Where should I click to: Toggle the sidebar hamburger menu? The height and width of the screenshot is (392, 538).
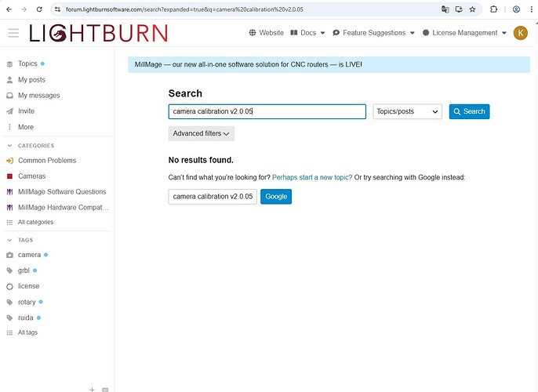coord(13,33)
